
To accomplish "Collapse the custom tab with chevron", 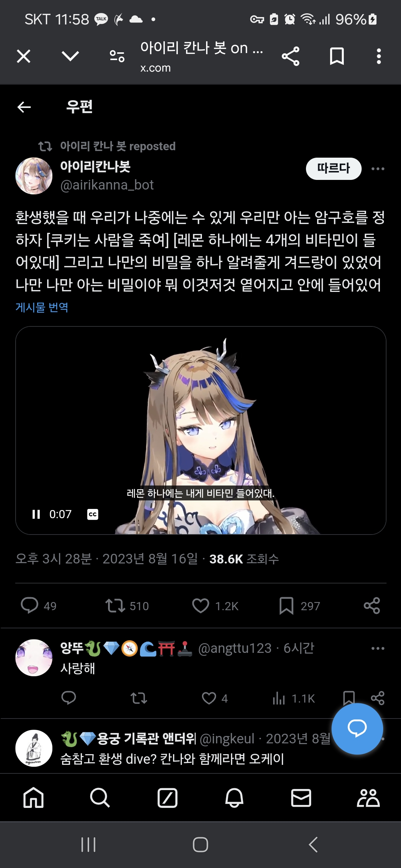I will pos(70,56).
